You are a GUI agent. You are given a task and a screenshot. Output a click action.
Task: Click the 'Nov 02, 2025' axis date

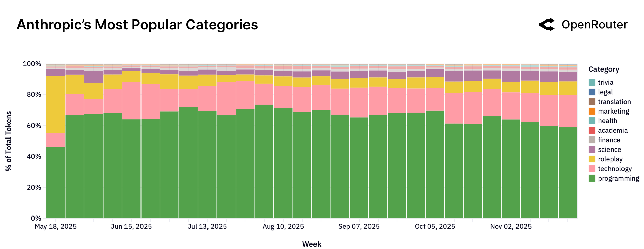click(511, 227)
